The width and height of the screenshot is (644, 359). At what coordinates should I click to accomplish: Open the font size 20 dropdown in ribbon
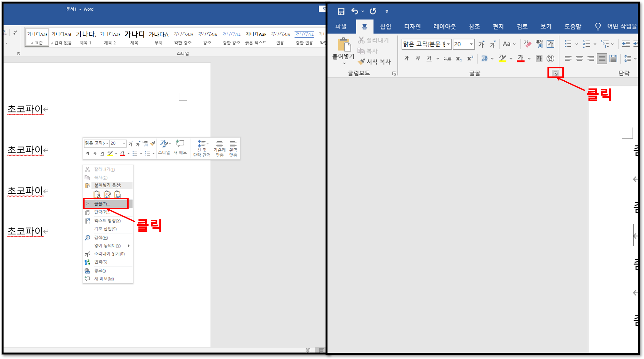pyautogui.click(x=471, y=44)
